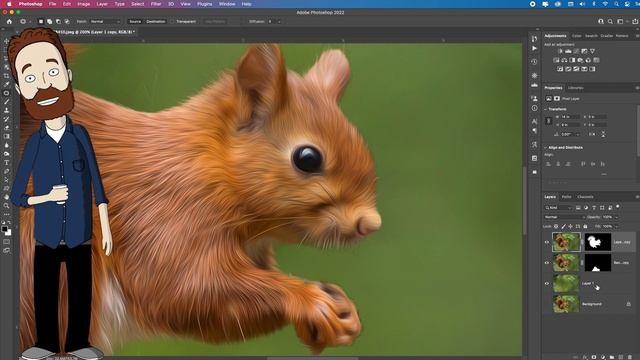This screenshot has height=360, width=640.
Task: Open macOS Spotlight search icon
Action: coord(616,4)
